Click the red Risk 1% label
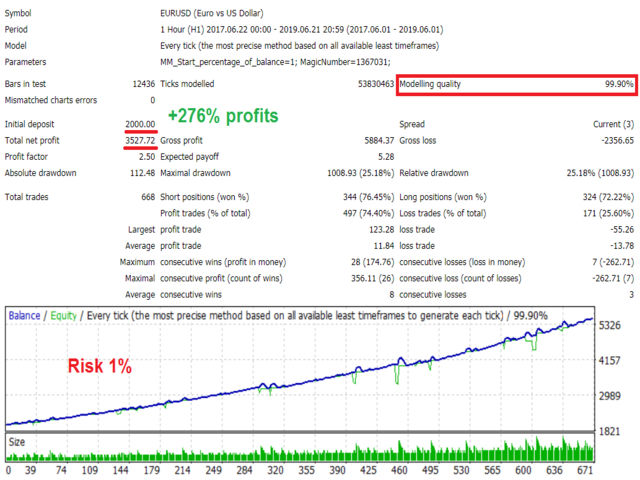This screenshot has width=640, height=480. pos(102,365)
